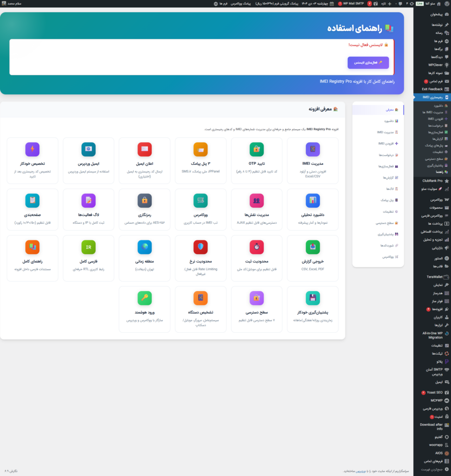This screenshot has width=451, height=476.
Task: Open All-in-One WP Migration in sidebar
Action: [x=432, y=335]
